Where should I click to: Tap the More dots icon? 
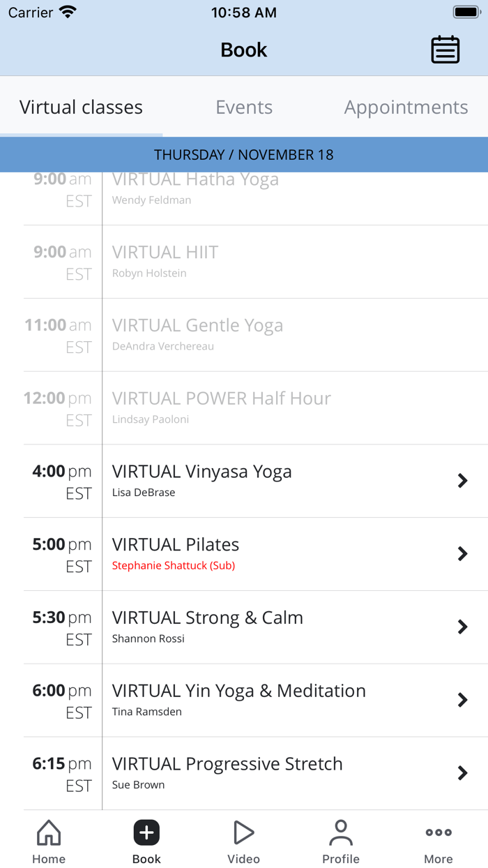coord(439,832)
